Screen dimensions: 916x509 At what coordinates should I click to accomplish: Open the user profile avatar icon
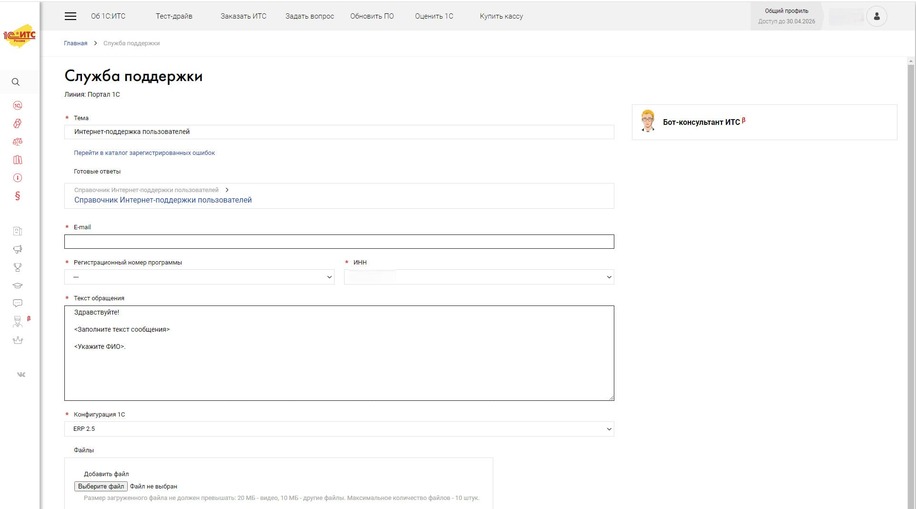876,16
